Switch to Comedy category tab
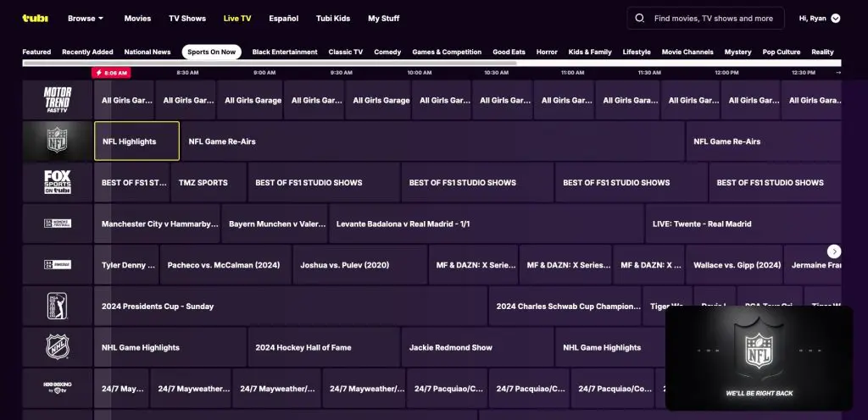The height and width of the screenshot is (420, 868). point(387,52)
